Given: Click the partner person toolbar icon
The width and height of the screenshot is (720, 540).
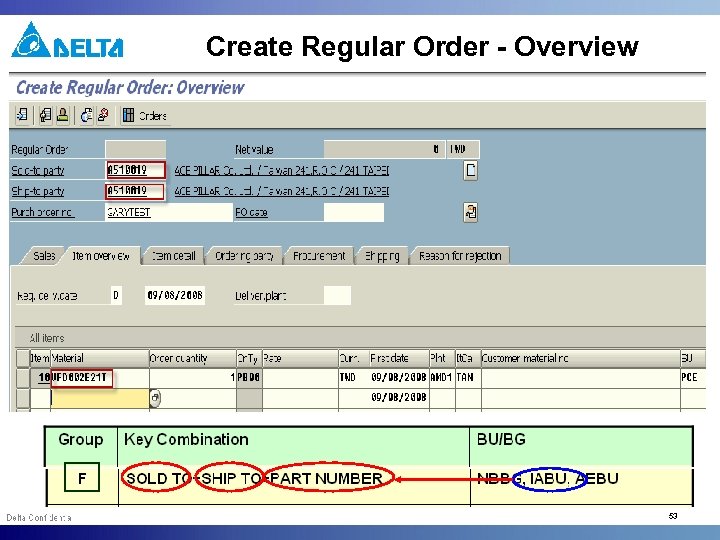Looking at the screenshot, I should [62, 115].
